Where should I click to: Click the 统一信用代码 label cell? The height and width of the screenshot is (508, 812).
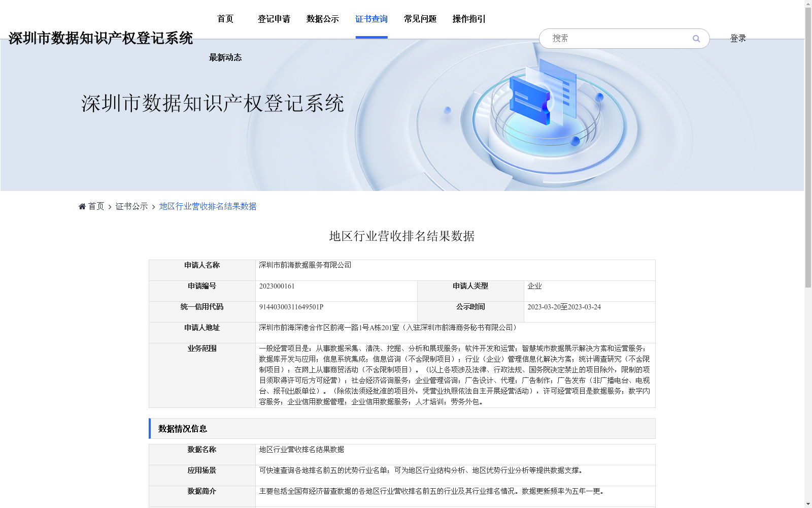click(202, 312)
